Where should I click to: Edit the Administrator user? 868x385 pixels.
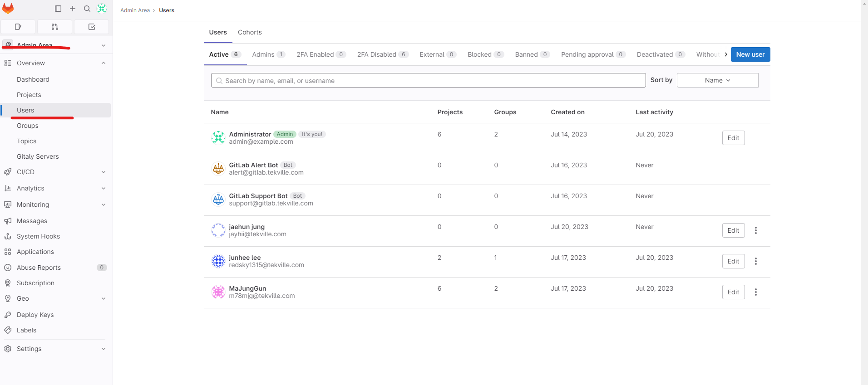point(733,138)
